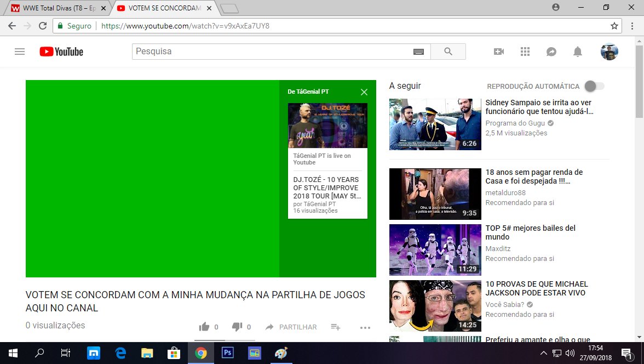Open Chrome's three-dot menu
644x364 pixels.
pos(632,26)
